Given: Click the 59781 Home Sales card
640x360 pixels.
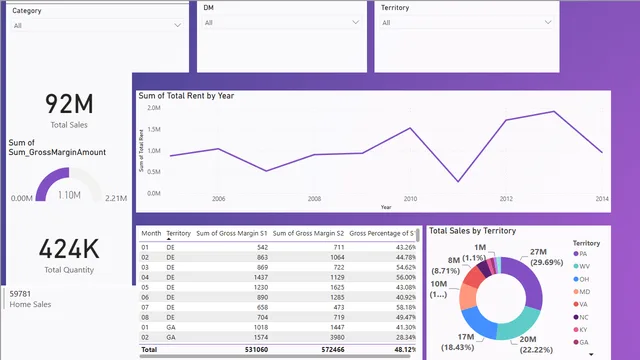Looking at the screenshot, I should [x=30, y=299].
